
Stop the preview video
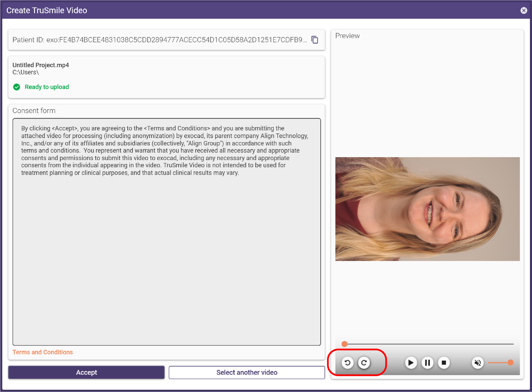(444, 363)
